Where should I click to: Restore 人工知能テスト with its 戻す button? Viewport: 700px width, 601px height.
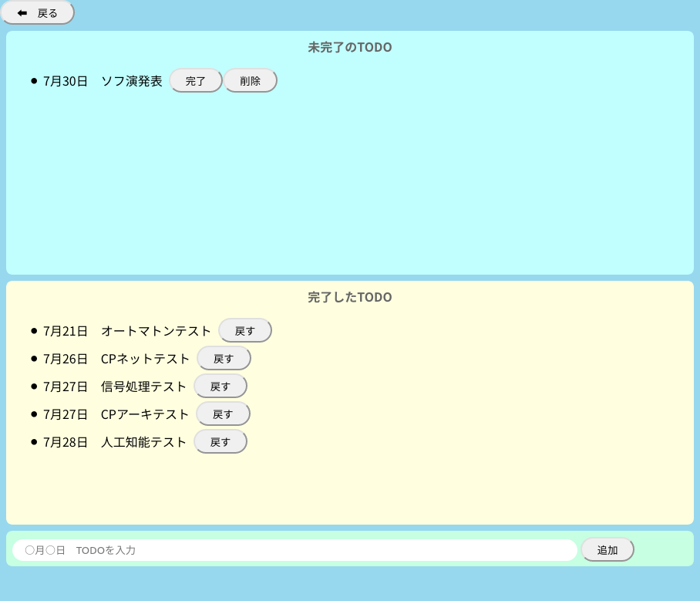point(220,441)
